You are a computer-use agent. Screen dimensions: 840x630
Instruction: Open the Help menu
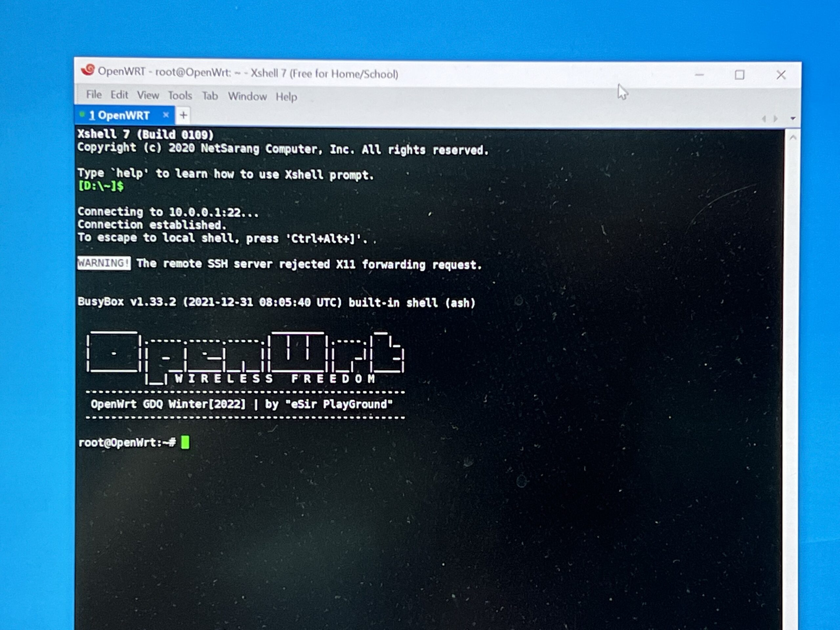286,97
